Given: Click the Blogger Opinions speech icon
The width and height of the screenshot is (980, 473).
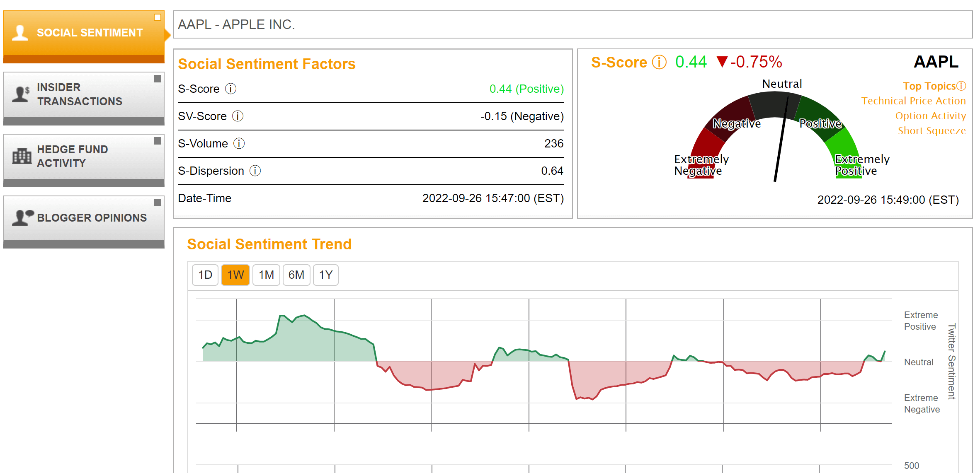Looking at the screenshot, I should point(23,217).
